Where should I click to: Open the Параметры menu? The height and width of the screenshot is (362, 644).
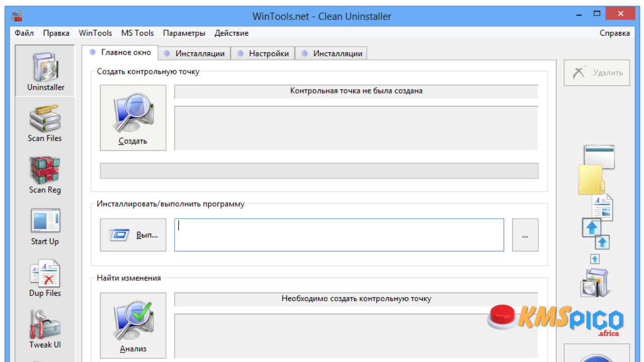click(x=184, y=33)
